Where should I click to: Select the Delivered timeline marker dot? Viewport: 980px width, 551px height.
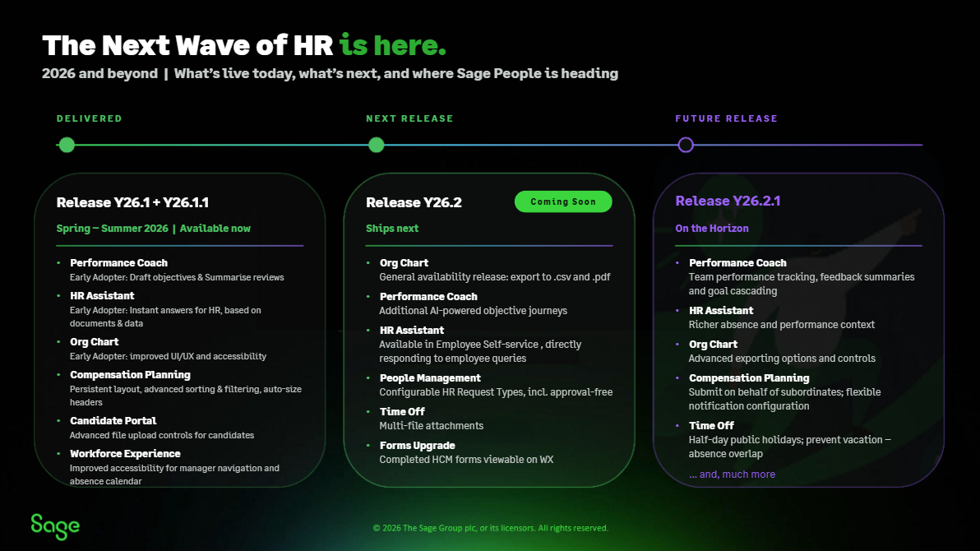[x=67, y=145]
